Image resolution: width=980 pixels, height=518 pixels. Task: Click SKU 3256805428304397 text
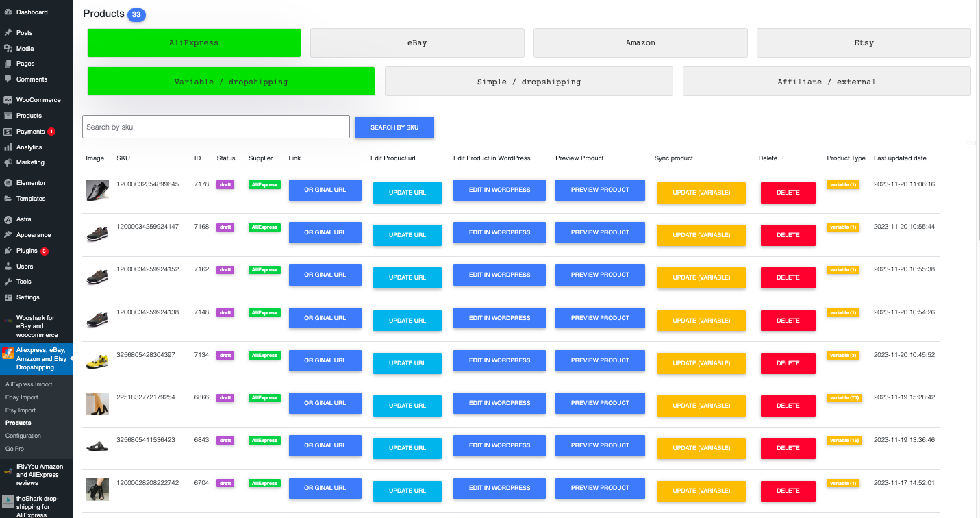(146, 354)
